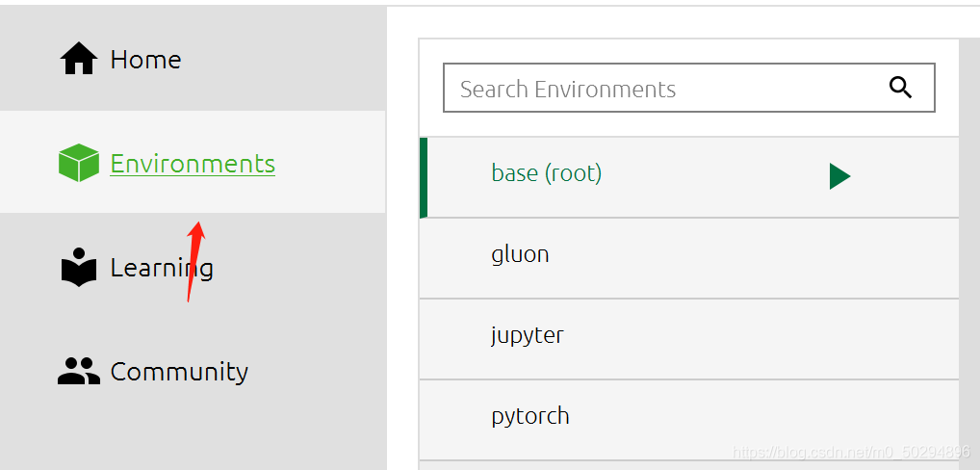980x470 pixels.
Task: Open the Environments link in sidebar
Action: click(193, 164)
